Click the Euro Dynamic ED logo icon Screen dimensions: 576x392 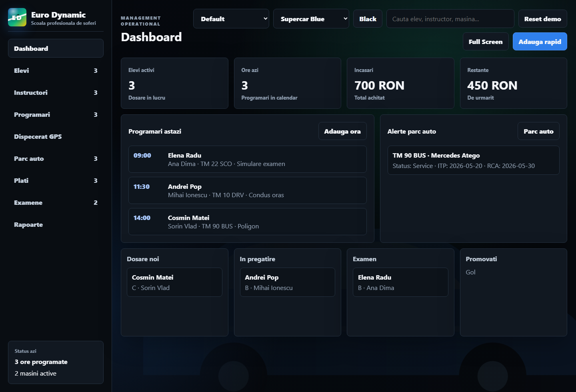pos(17,17)
